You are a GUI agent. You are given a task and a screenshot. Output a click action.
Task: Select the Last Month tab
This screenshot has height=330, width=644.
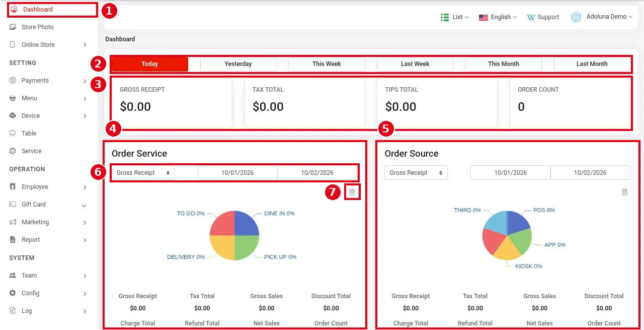coord(592,64)
